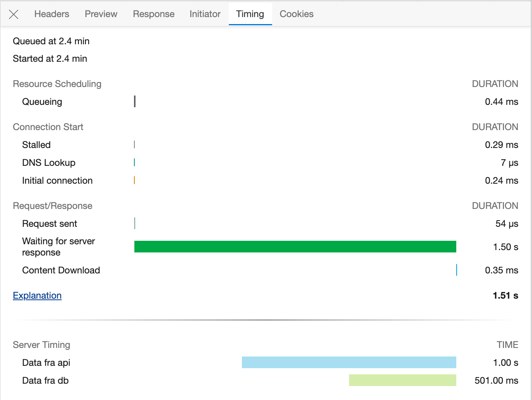532x400 pixels.
Task: Select the 1.50 s waiting duration value
Action: 505,247
